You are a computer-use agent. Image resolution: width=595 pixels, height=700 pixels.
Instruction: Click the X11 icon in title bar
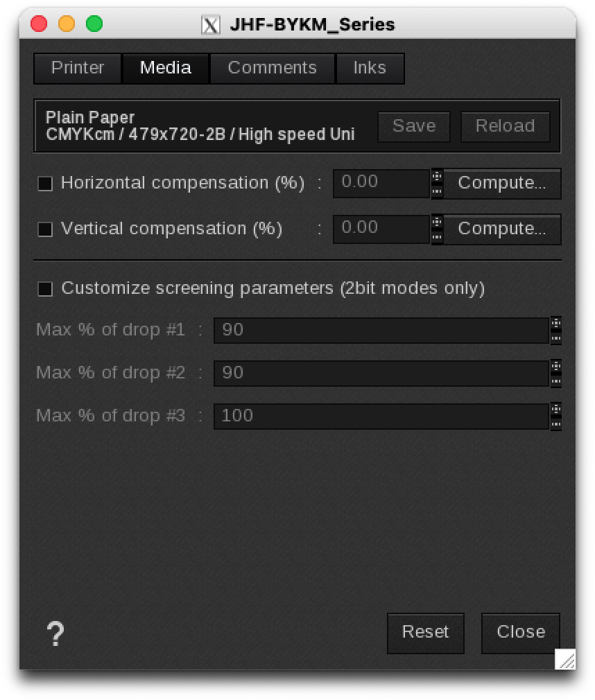click(211, 25)
